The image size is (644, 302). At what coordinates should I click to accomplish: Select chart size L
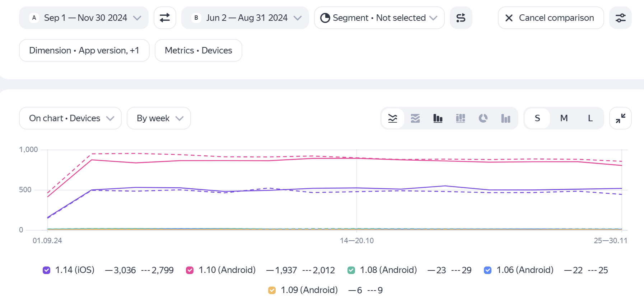tap(590, 118)
